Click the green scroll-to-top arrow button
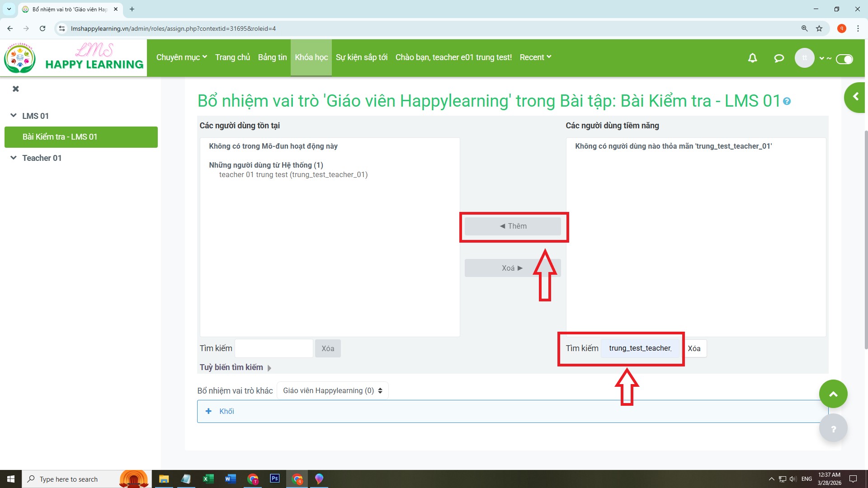This screenshot has height=488, width=868. tap(833, 394)
